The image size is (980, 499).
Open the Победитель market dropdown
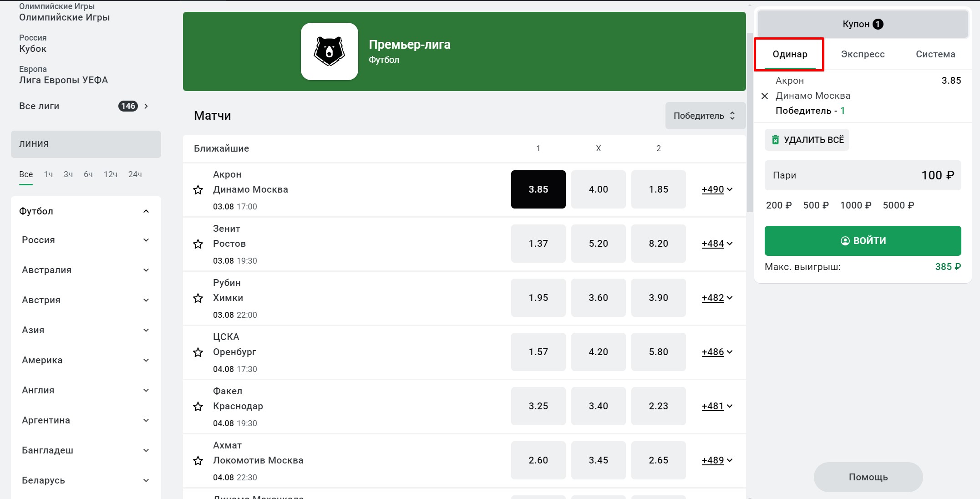[705, 116]
